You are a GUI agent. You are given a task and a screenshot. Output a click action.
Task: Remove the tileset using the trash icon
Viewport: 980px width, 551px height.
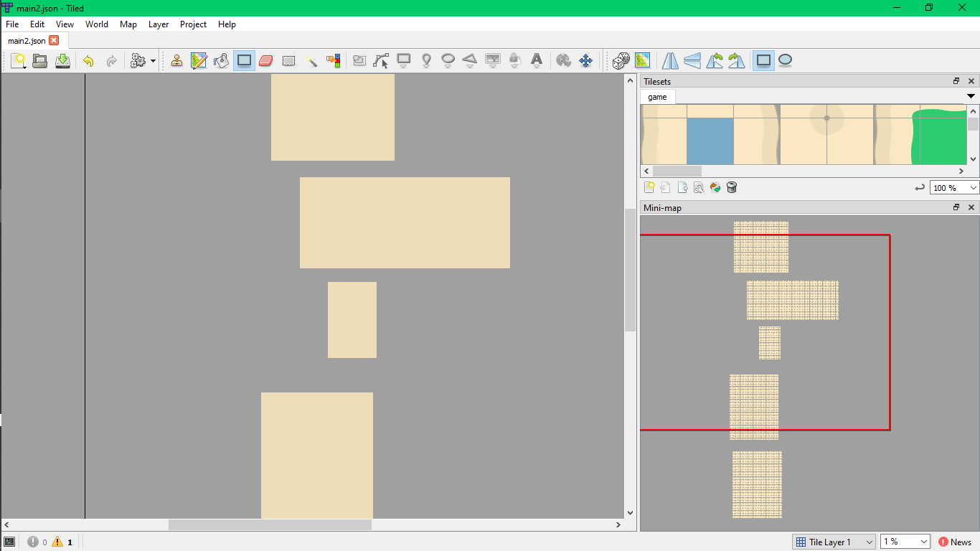pos(731,187)
